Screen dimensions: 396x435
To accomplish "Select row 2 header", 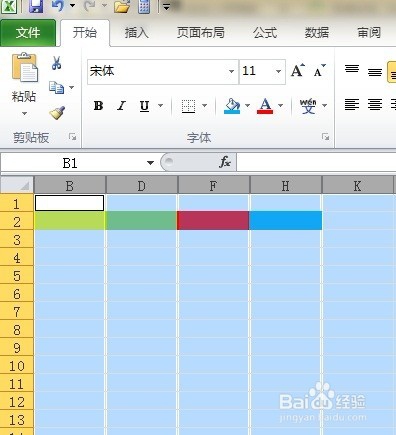I will [x=17, y=222].
